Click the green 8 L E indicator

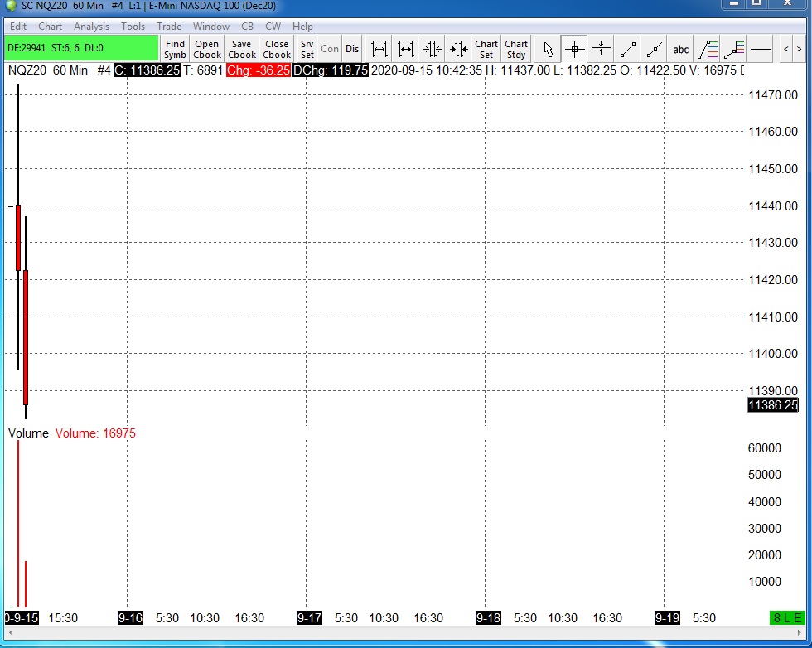tap(787, 618)
